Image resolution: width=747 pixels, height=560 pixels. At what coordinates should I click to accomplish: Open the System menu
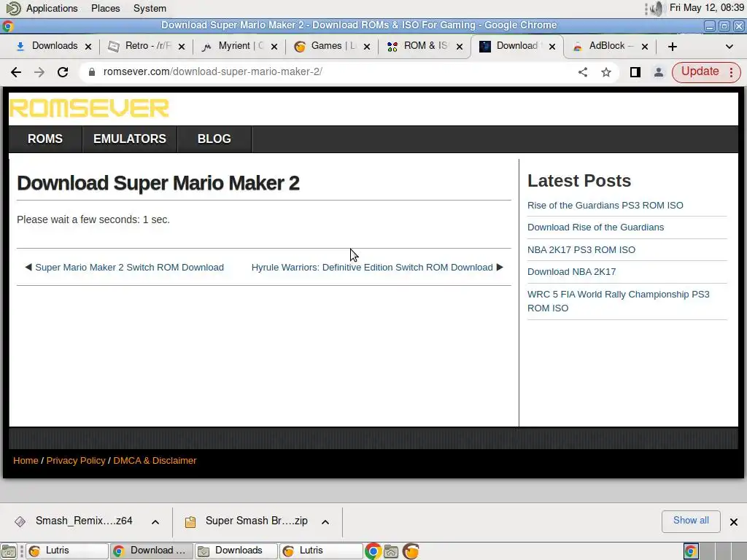point(150,8)
